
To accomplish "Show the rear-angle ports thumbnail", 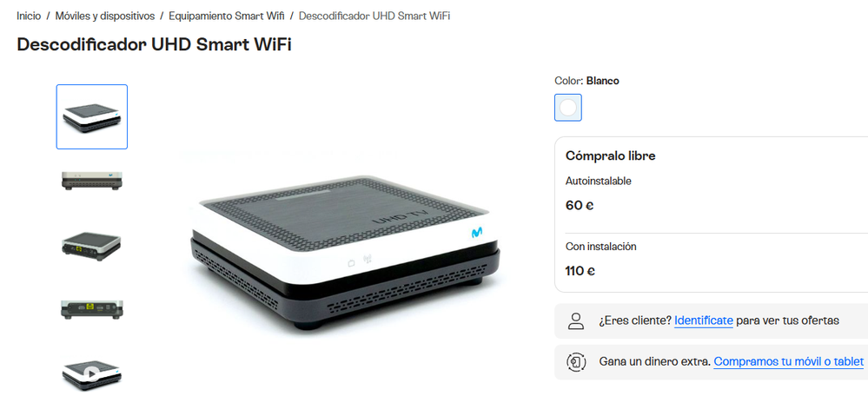I will (x=92, y=246).
